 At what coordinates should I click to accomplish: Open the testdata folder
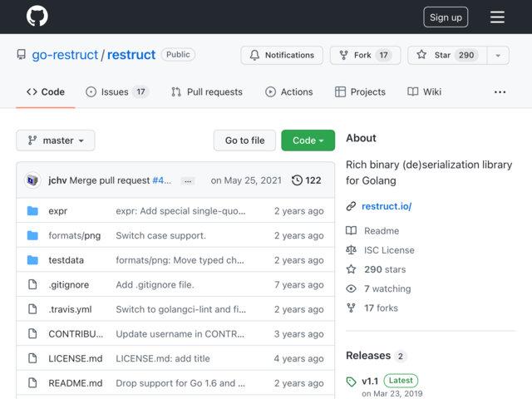tap(66, 260)
